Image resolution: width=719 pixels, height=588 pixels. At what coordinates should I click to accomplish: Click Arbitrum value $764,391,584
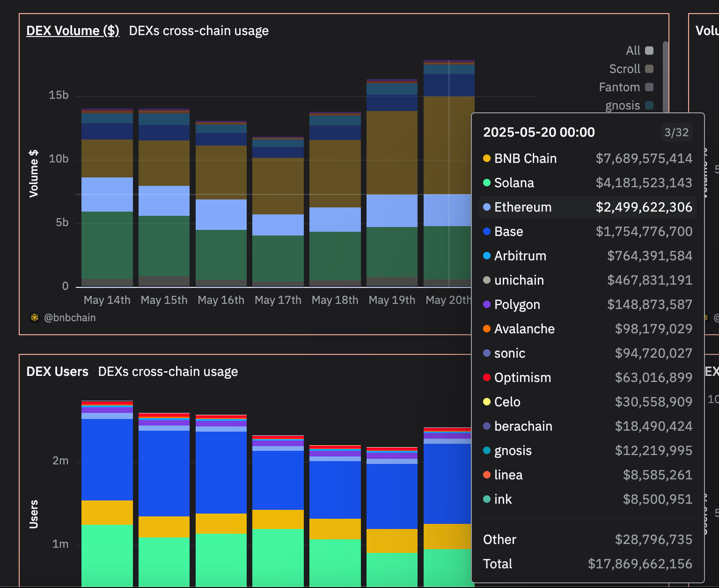(650, 256)
